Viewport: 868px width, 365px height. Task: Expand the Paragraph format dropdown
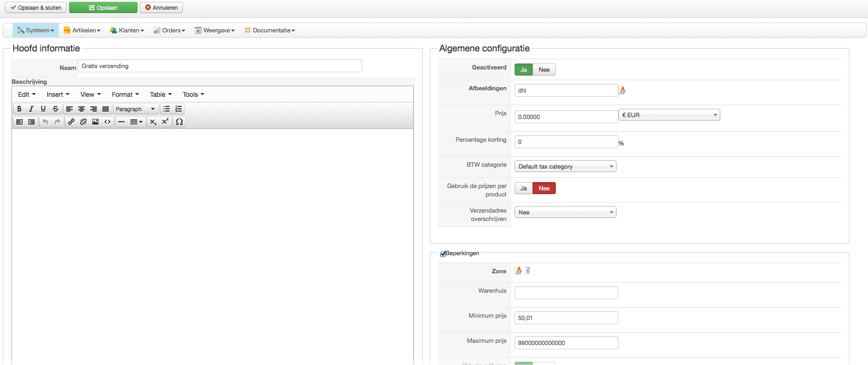click(x=135, y=109)
